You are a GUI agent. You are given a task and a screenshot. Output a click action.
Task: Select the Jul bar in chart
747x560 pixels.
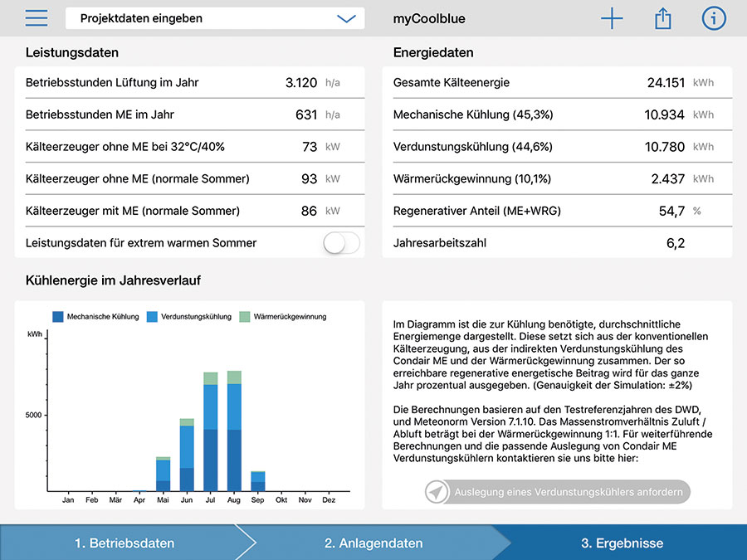[211, 431]
